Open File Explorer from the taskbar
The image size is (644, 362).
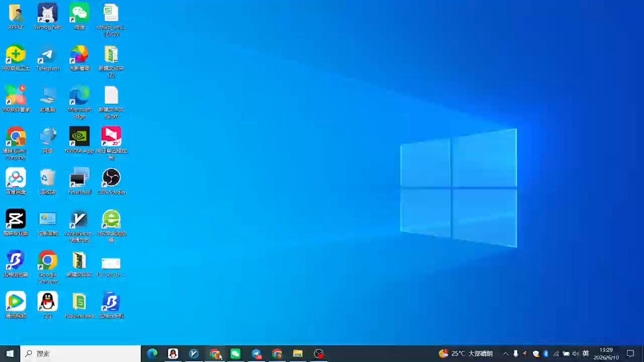point(298,354)
